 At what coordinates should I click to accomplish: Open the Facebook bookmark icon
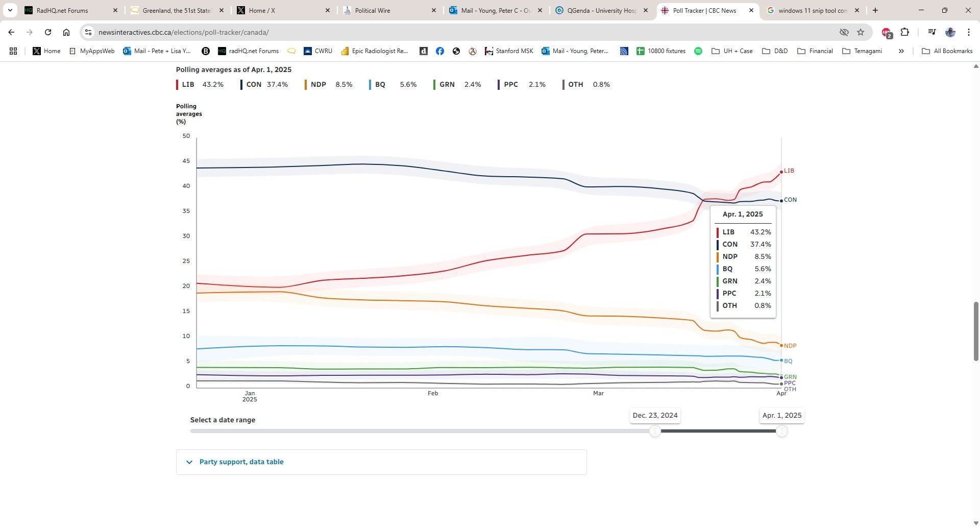(x=440, y=51)
